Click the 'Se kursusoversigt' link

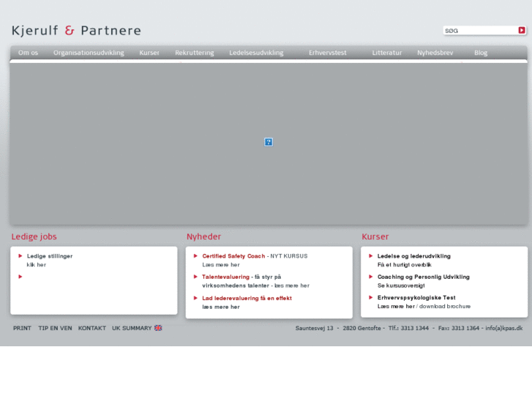point(401,286)
